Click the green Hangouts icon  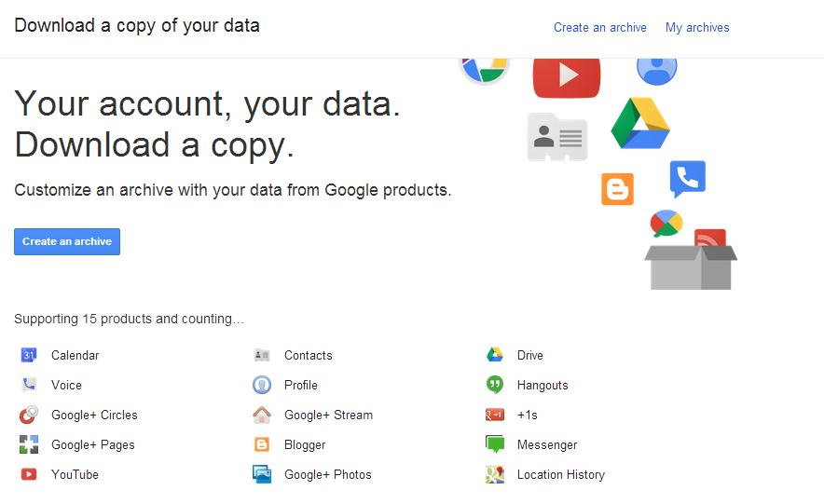tap(495, 385)
